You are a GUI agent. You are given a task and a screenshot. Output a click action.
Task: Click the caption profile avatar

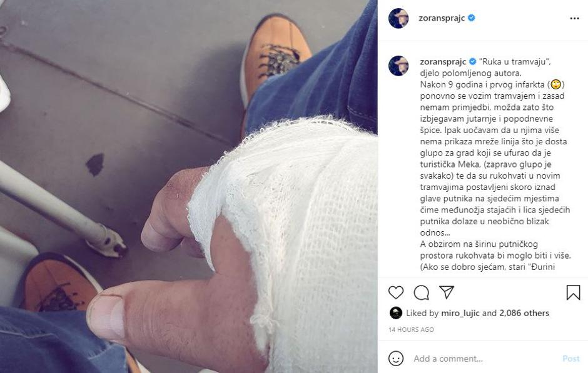point(398,66)
